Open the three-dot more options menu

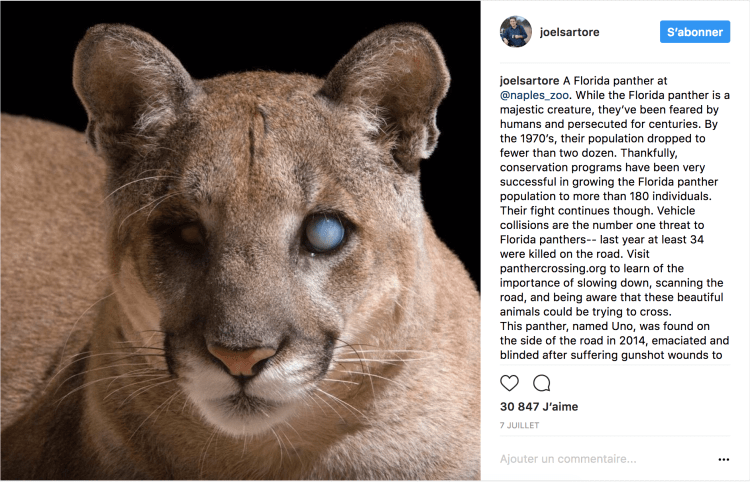pos(724,460)
